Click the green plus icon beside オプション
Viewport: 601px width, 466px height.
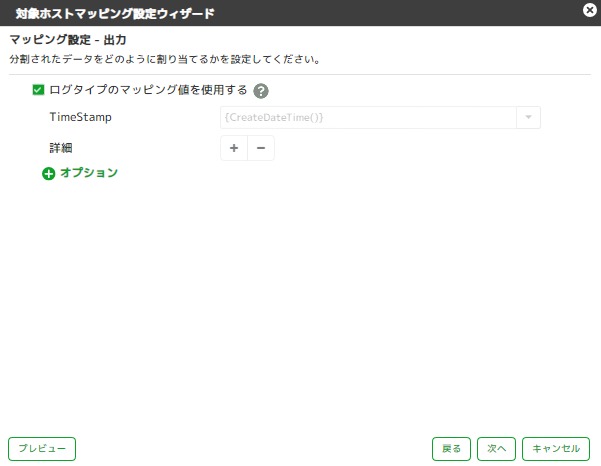pos(49,174)
